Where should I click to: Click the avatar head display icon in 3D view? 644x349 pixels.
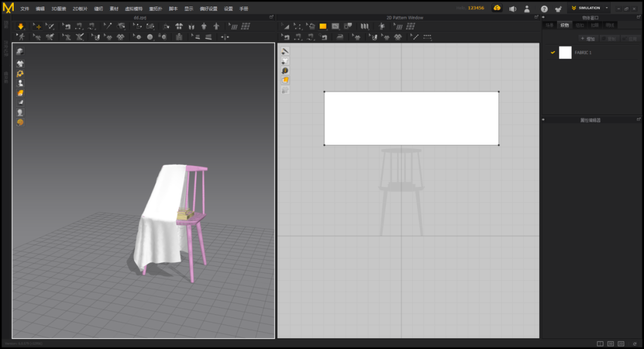(x=20, y=112)
